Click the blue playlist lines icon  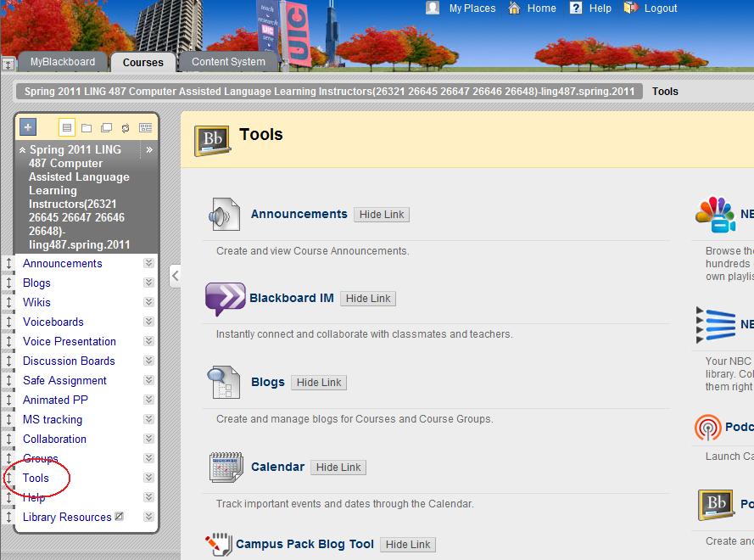[x=716, y=325]
